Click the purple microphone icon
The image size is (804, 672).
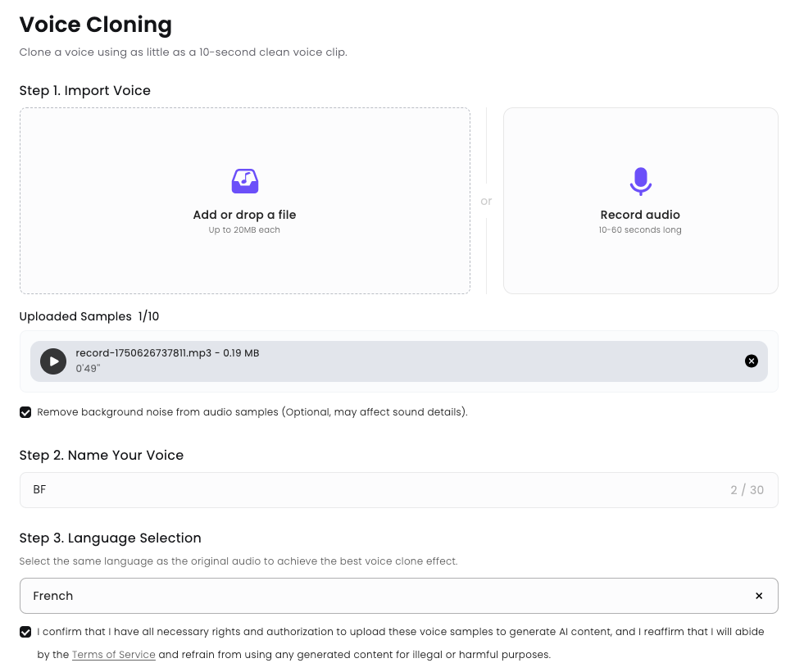click(640, 181)
